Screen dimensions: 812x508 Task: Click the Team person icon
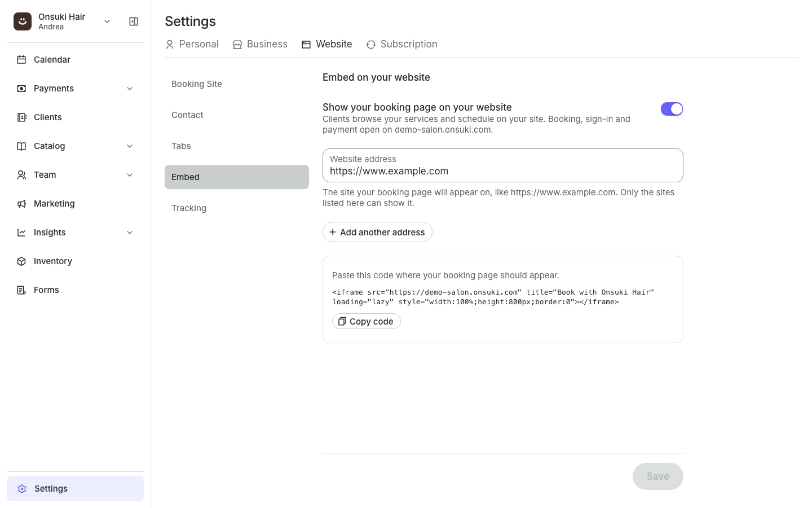pos(21,175)
